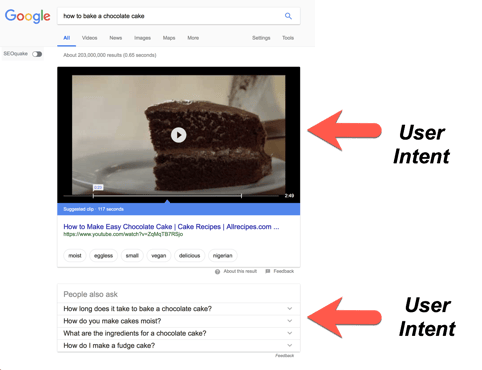The image size is (482, 370).
Task: Open the Tools search option
Action: click(288, 38)
